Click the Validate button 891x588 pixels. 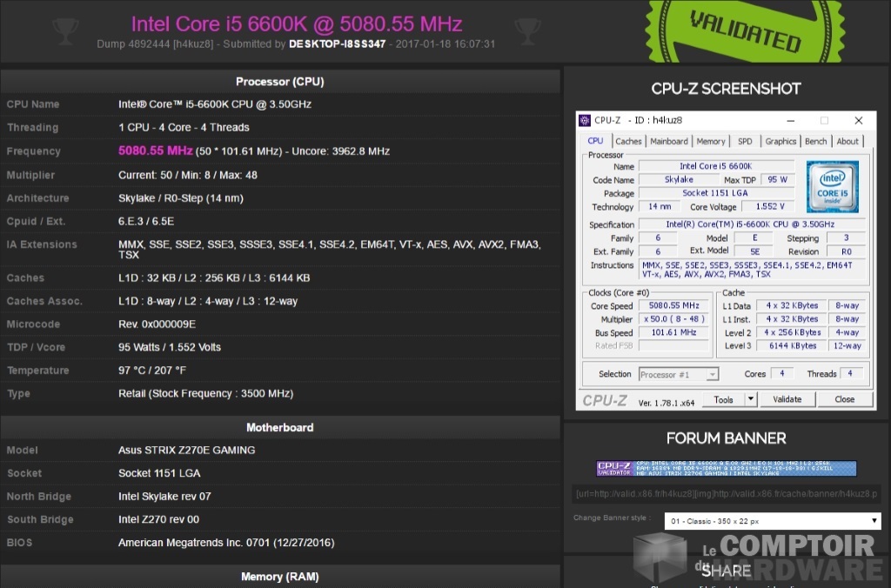pyautogui.click(x=787, y=399)
